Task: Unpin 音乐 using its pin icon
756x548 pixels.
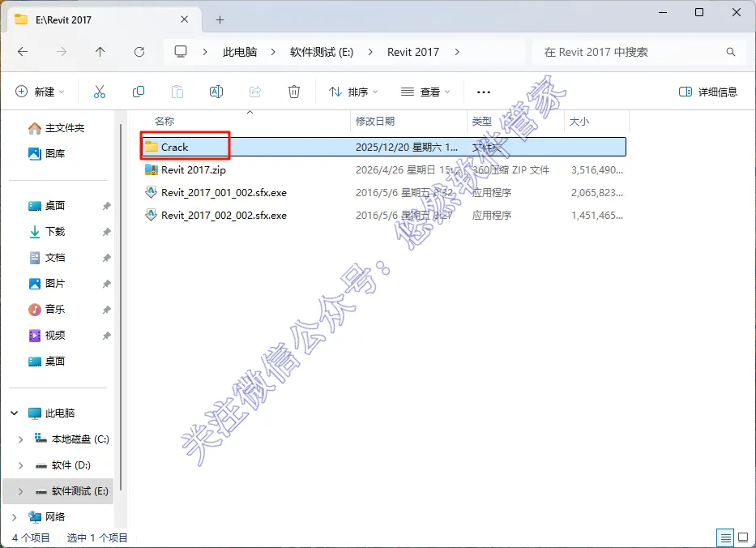Action: (x=107, y=310)
